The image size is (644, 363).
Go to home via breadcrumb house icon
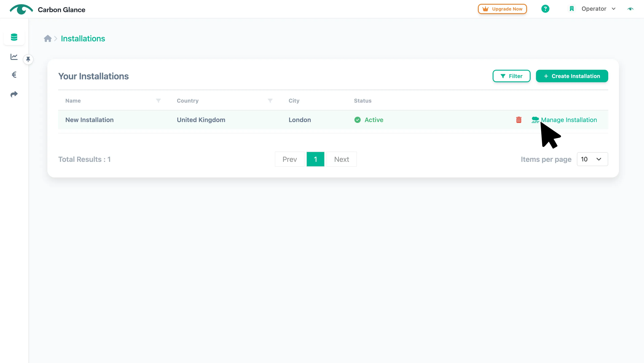(47, 38)
